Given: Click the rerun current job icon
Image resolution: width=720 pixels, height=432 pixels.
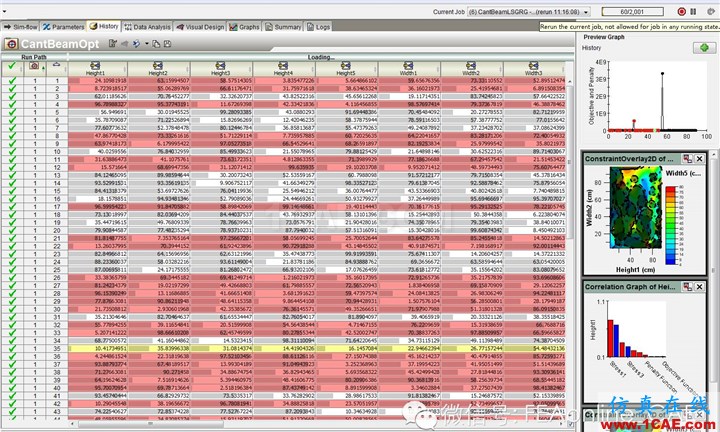Looking at the screenshot, I should coord(710,11).
